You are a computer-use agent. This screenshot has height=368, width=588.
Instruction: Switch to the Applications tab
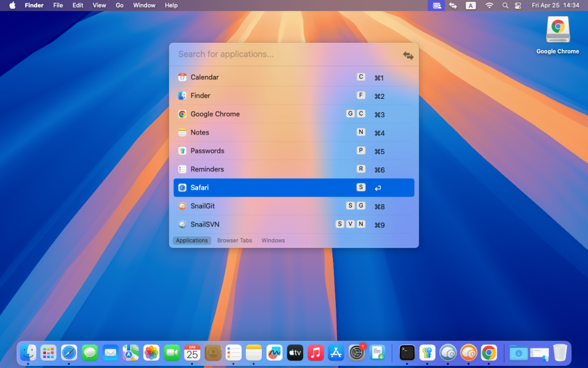(192, 240)
